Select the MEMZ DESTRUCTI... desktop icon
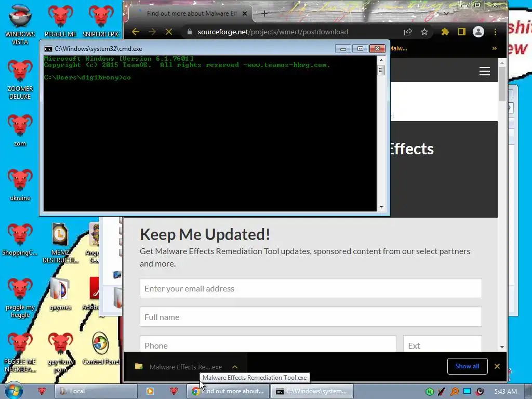532x399 pixels. click(60, 243)
